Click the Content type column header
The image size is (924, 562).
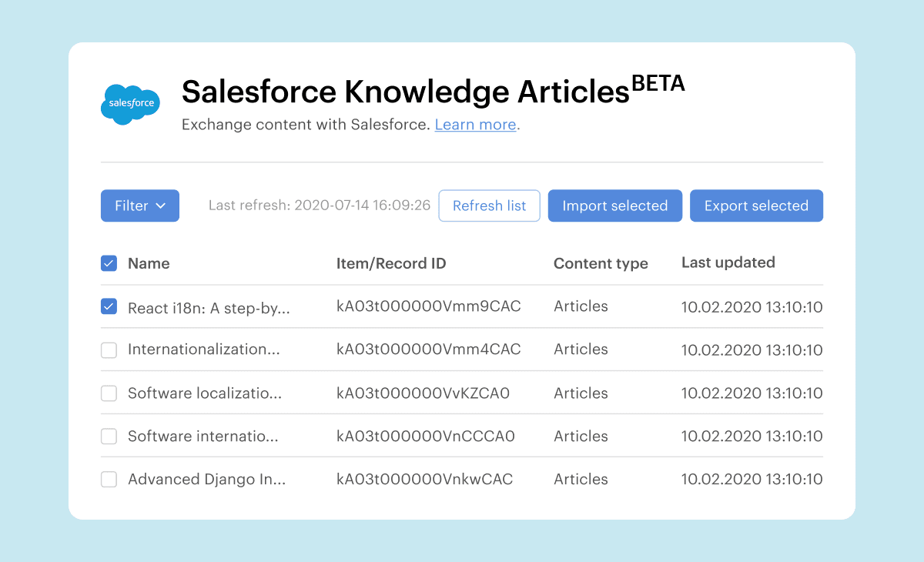pyautogui.click(x=601, y=263)
